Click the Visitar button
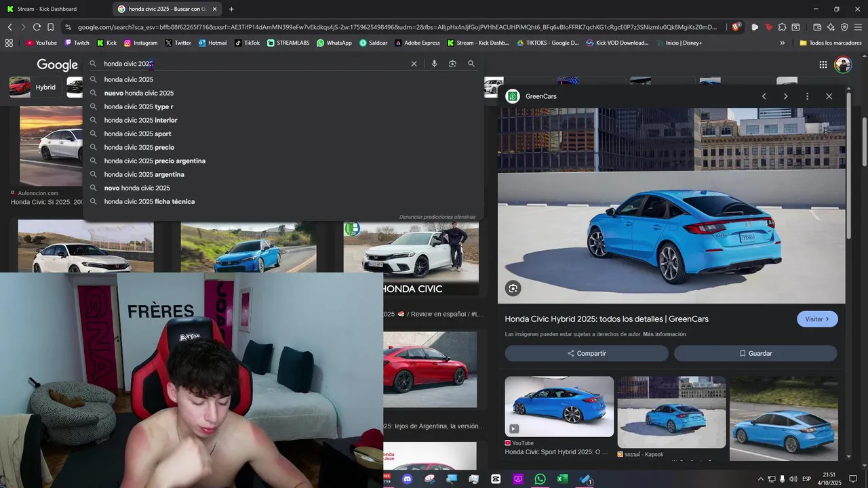Screen dimensions: 868x488 pos(817,319)
